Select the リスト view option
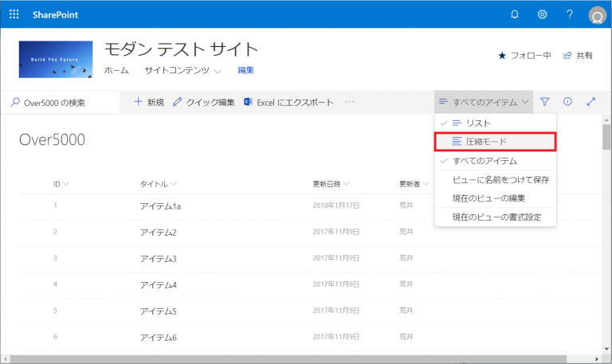 (x=496, y=123)
